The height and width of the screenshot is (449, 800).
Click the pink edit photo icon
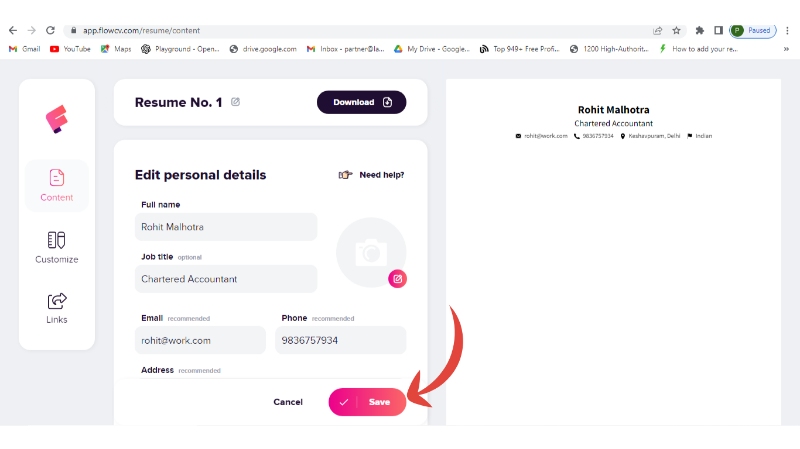(397, 279)
